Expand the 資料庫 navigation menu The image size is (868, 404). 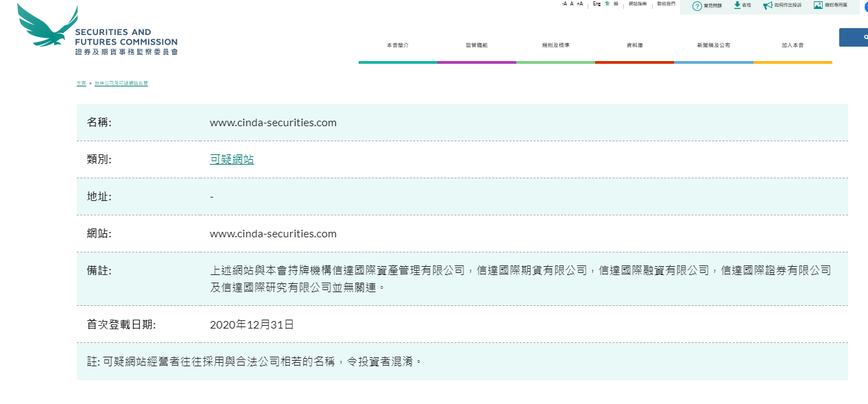coord(634,45)
